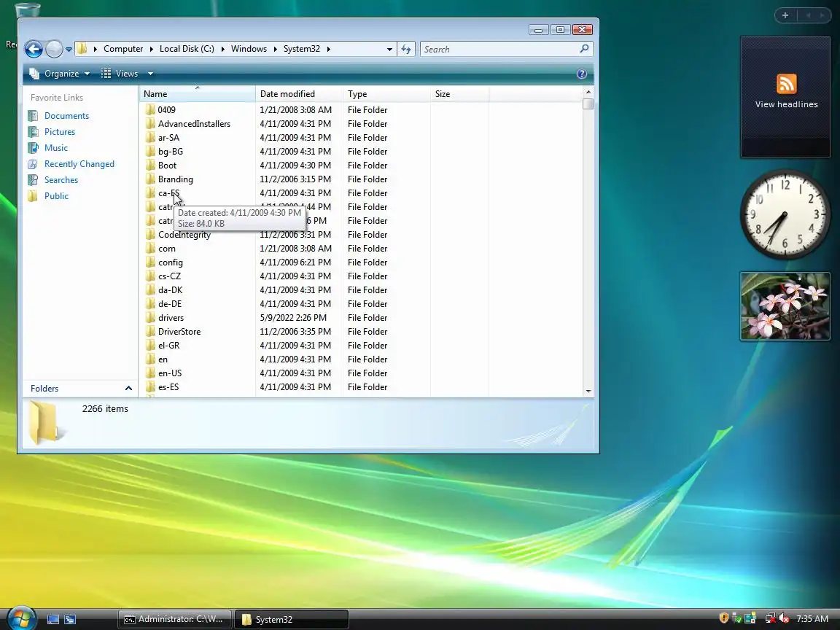The image size is (840, 630).
Task: Sort by the Size column header
Action: pyautogui.click(x=459, y=94)
